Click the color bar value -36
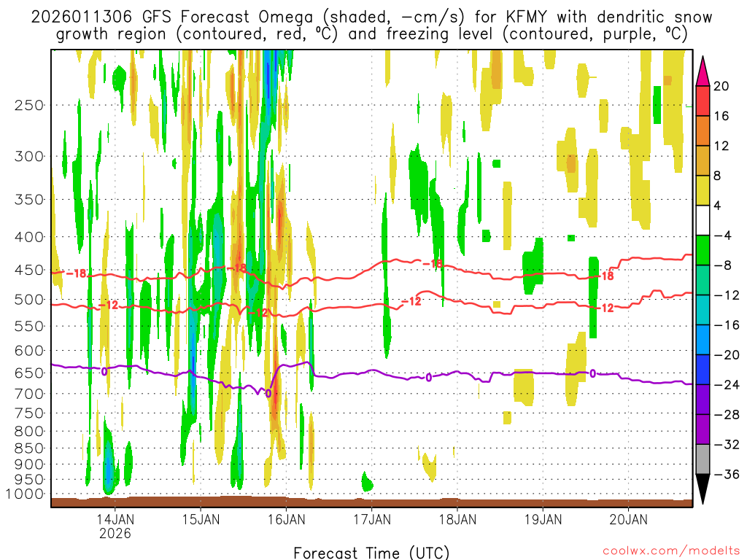Viewport: 747px width, 560px height. point(726,474)
